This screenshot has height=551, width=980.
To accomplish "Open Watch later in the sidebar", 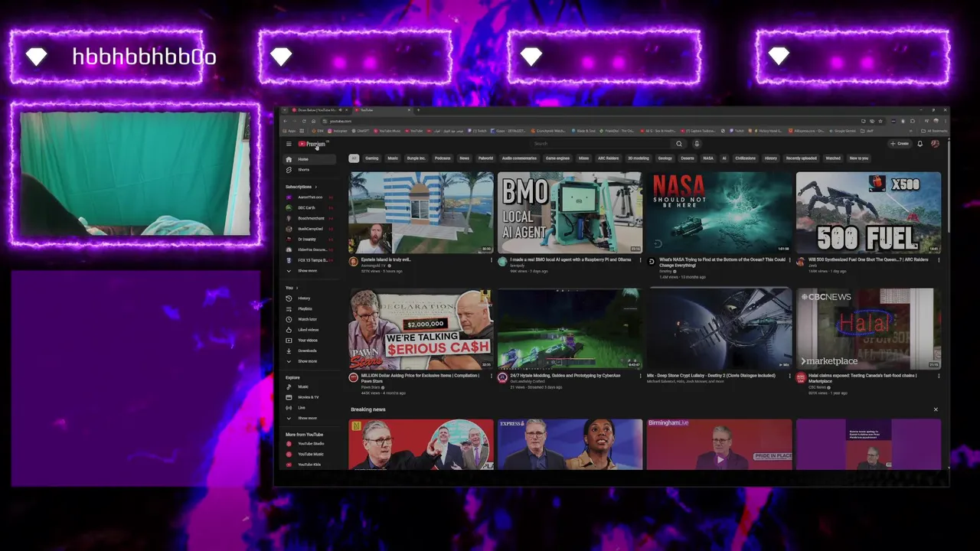I will click(309, 319).
